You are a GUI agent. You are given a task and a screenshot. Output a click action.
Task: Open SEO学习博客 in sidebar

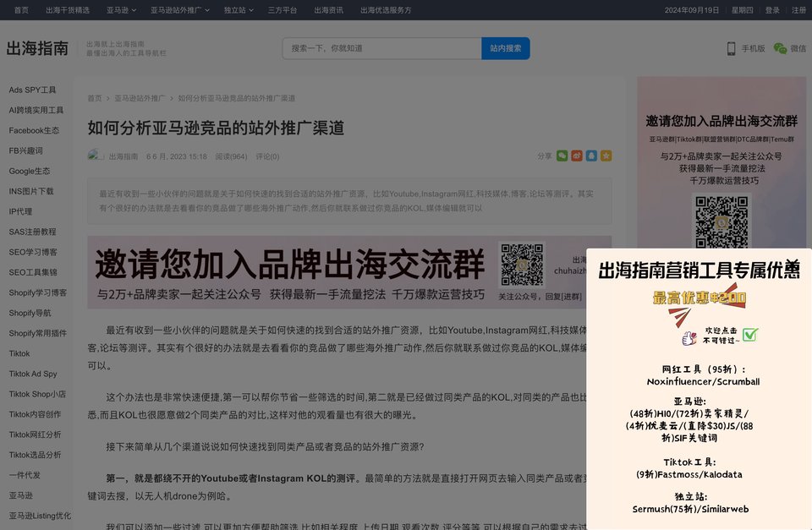33,252
